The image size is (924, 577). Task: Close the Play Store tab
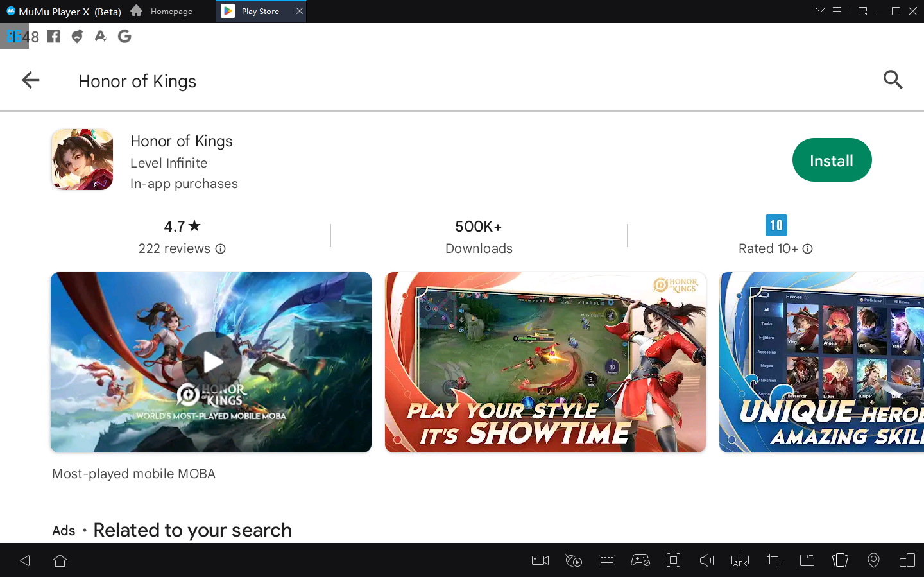pyautogui.click(x=299, y=12)
